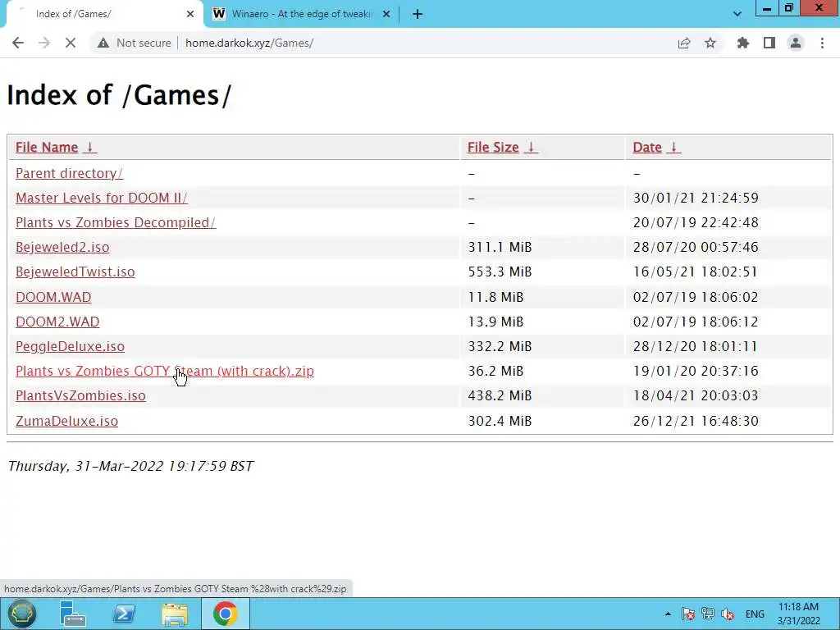Viewport: 840px width, 630px height.
Task: Close the Index of /Games/ tab
Action: 190,14
